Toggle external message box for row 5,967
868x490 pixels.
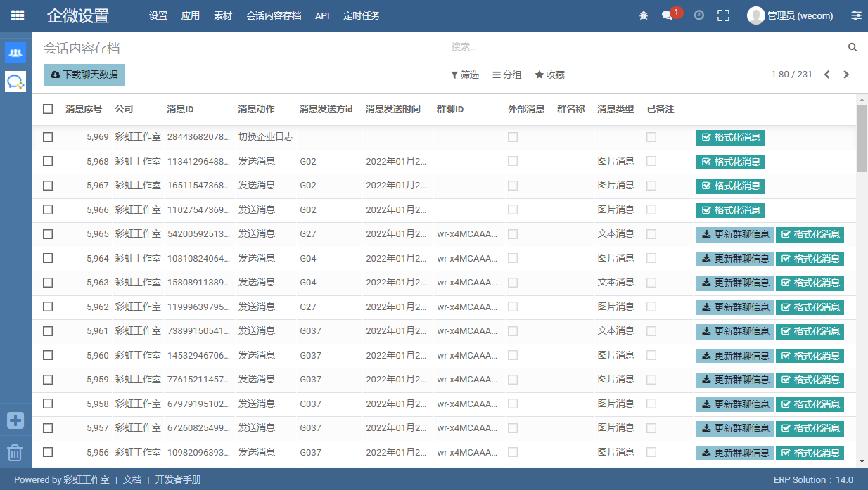[513, 186]
